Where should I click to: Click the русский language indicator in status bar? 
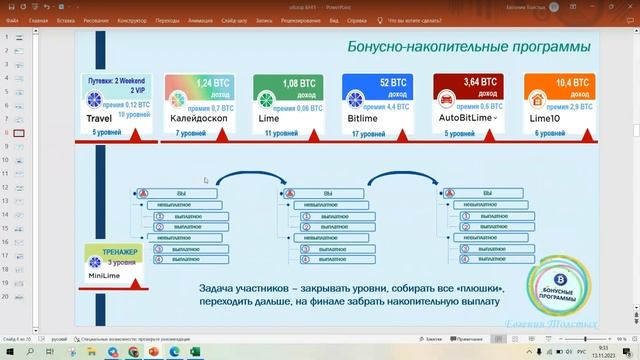pyautogui.click(x=59, y=339)
